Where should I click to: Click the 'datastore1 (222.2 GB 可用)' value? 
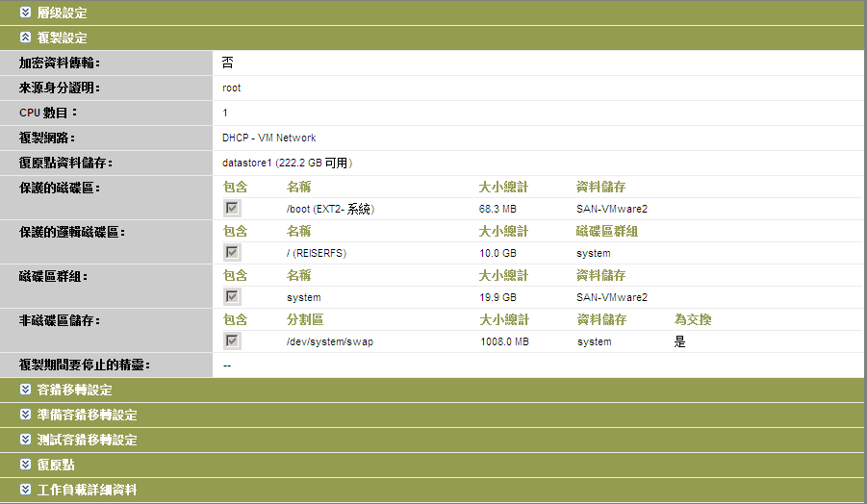[288, 163]
